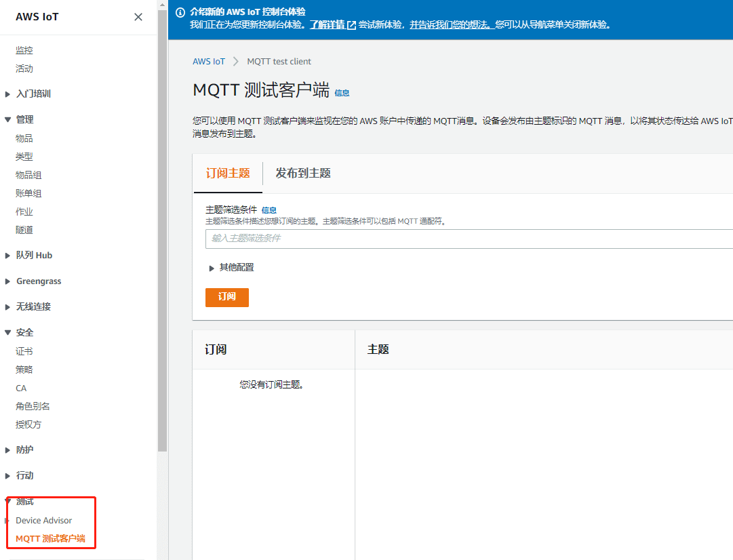This screenshot has width=733, height=560.
Task: Select 授权方 in the sidebar
Action: [28, 424]
